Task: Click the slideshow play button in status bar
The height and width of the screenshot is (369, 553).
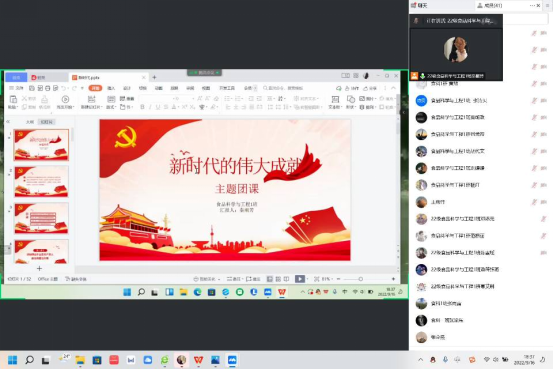Action: coord(299,279)
